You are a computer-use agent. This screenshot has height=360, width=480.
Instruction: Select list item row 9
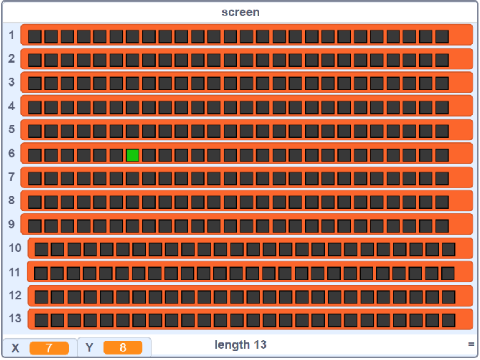point(247,224)
